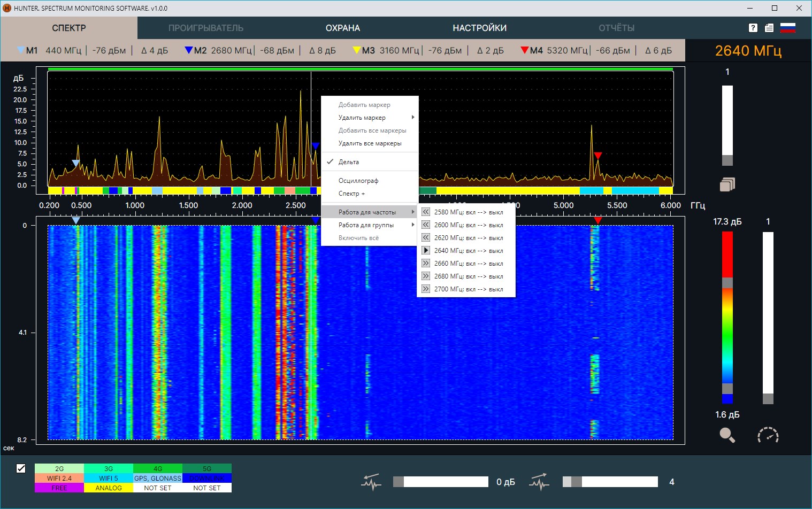Click the speedometer gauge icon
Viewport: 812px width, 509px height.
click(x=768, y=435)
